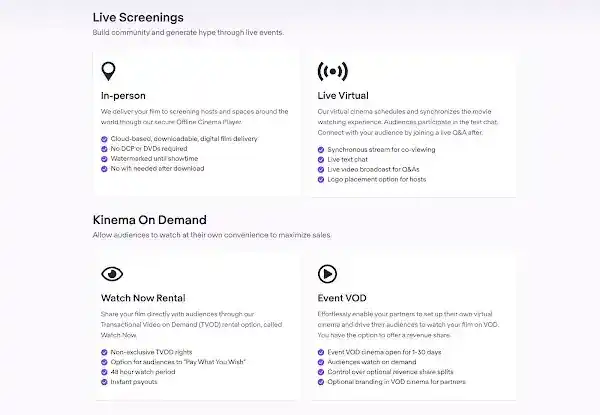Click checkmark next to Live text chat
This screenshot has width=600, height=415.
(321, 159)
